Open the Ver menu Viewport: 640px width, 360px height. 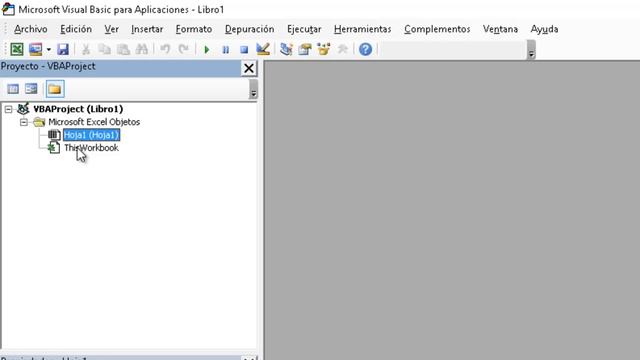[x=111, y=29]
